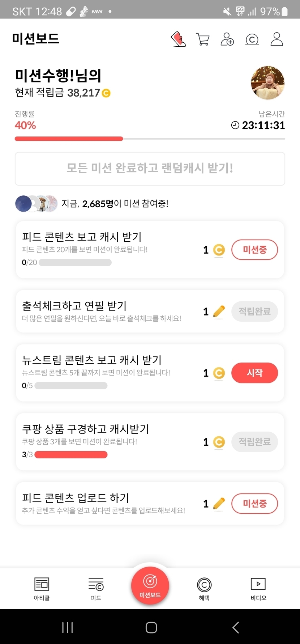Open the my profile icon

277,39
